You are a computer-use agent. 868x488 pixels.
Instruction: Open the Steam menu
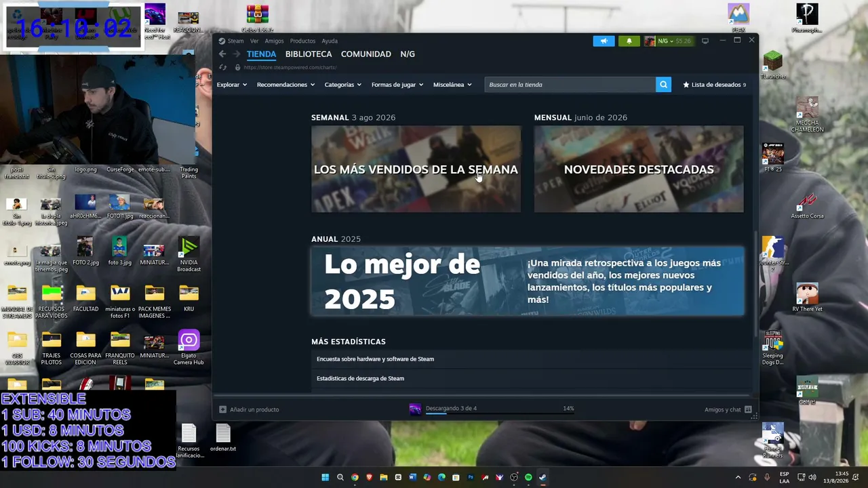[235, 41]
